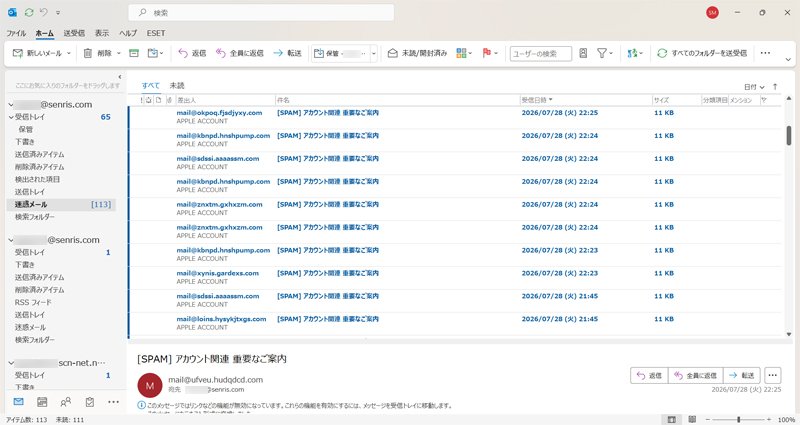This screenshot has width=800, height=425.
Task: Click the attachment paperclip column header
Action: tap(169, 100)
